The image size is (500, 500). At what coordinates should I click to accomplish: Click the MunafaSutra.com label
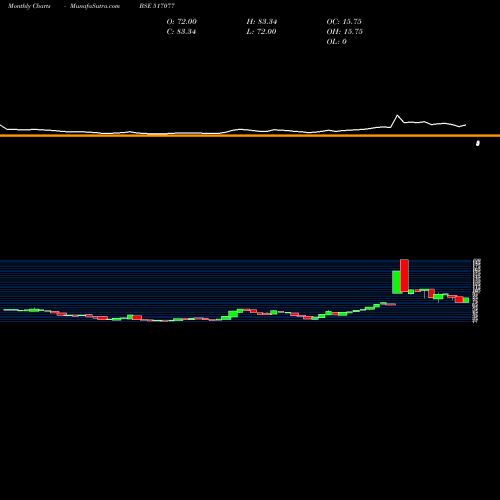95,6
